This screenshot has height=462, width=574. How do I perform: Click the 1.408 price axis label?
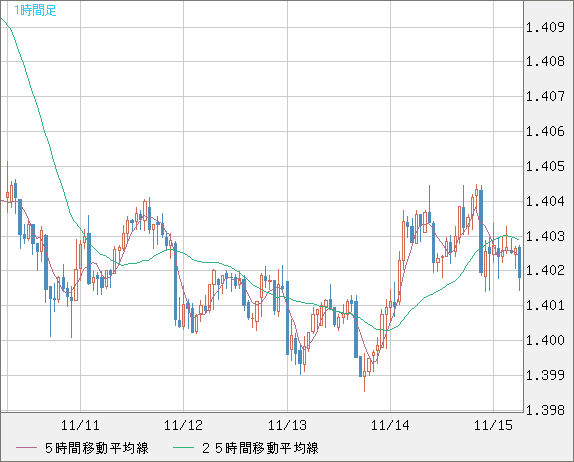[x=545, y=62]
